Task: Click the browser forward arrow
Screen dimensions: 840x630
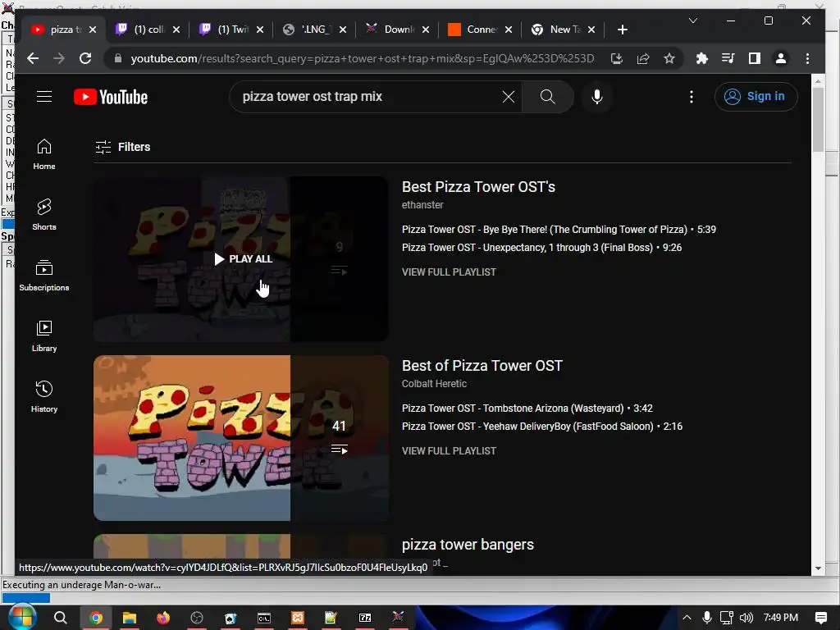Action: (x=59, y=58)
